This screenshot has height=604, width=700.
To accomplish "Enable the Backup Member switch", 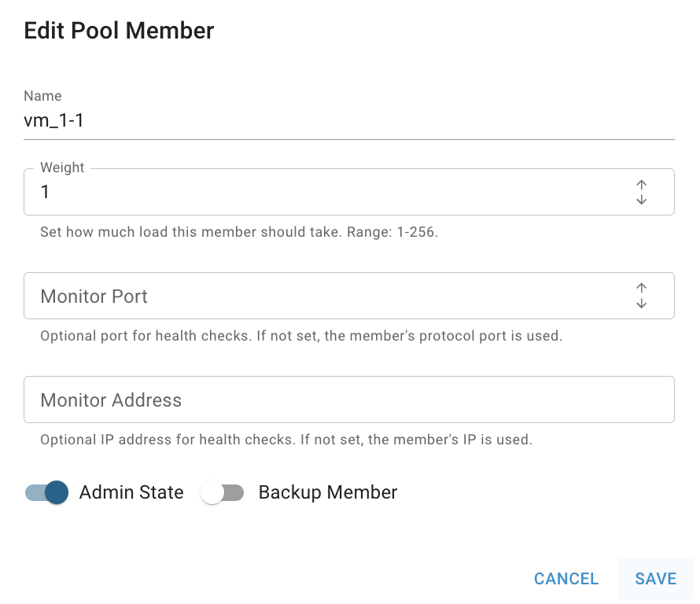I will coord(222,492).
